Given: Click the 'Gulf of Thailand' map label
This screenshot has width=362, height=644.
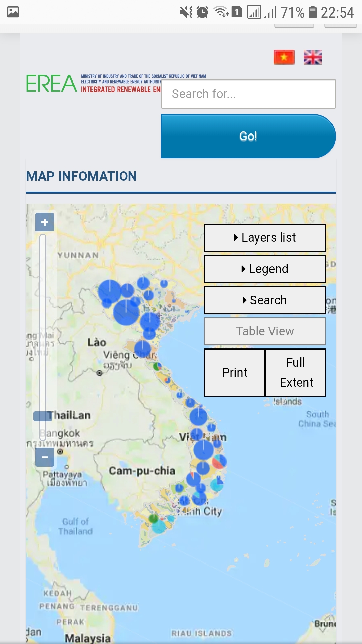Looking at the screenshot, I should [x=75, y=526].
